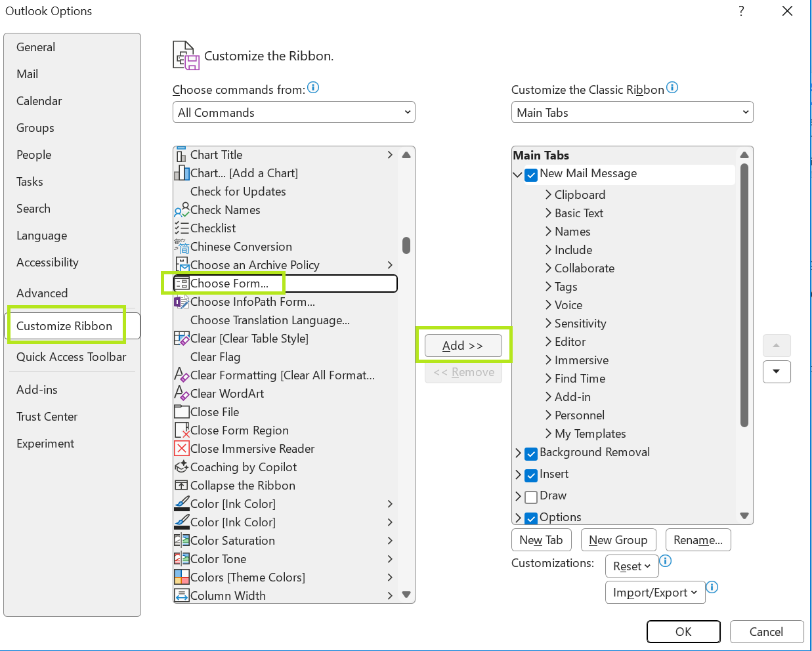
Task: Click the New Tab button
Action: click(542, 540)
